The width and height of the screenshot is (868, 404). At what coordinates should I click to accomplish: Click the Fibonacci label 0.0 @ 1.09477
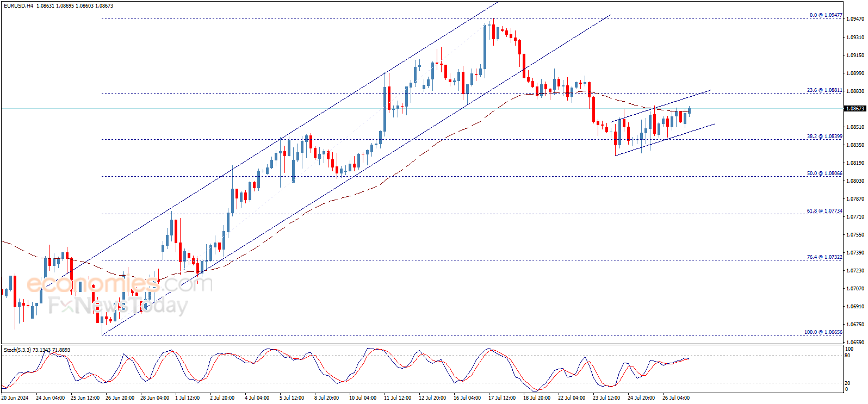(826, 15)
